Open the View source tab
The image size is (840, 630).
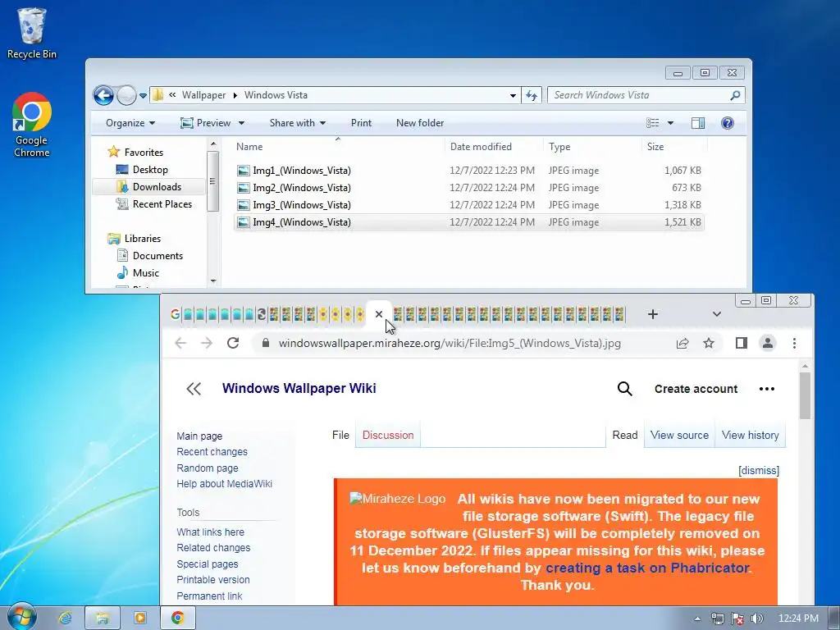[x=679, y=435]
